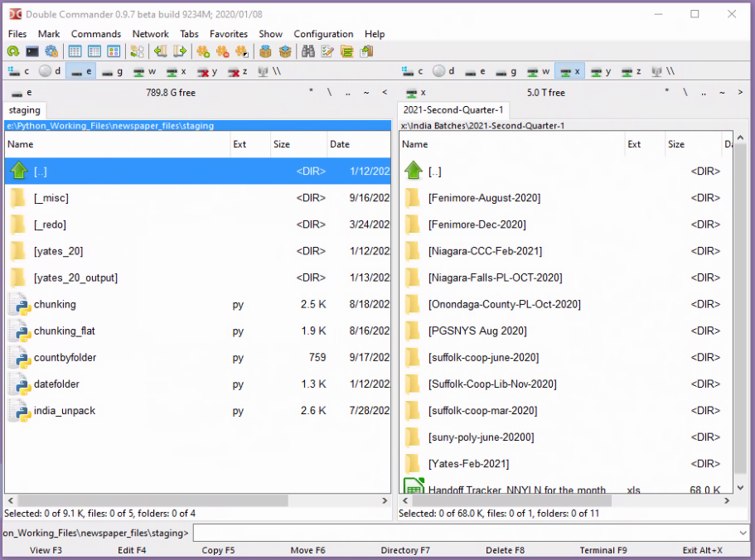
Task: Open the terminal window toolbar icon
Action: click(x=32, y=51)
